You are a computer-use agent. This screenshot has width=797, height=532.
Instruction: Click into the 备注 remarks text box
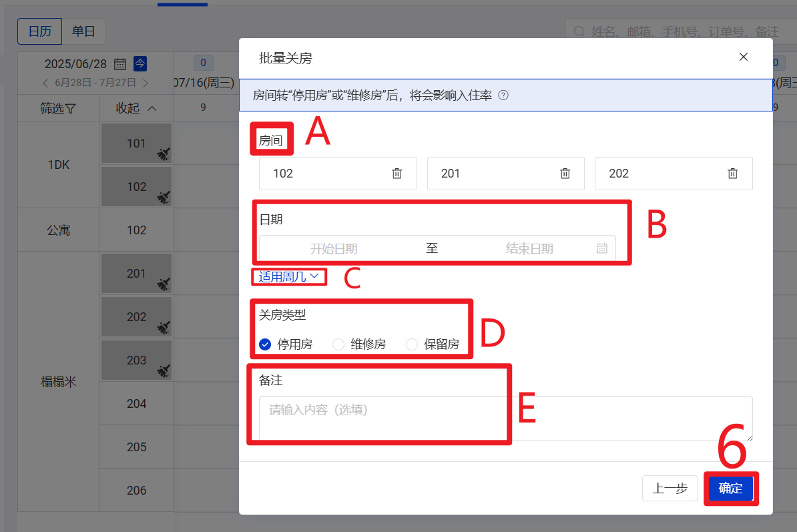point(505,417)
